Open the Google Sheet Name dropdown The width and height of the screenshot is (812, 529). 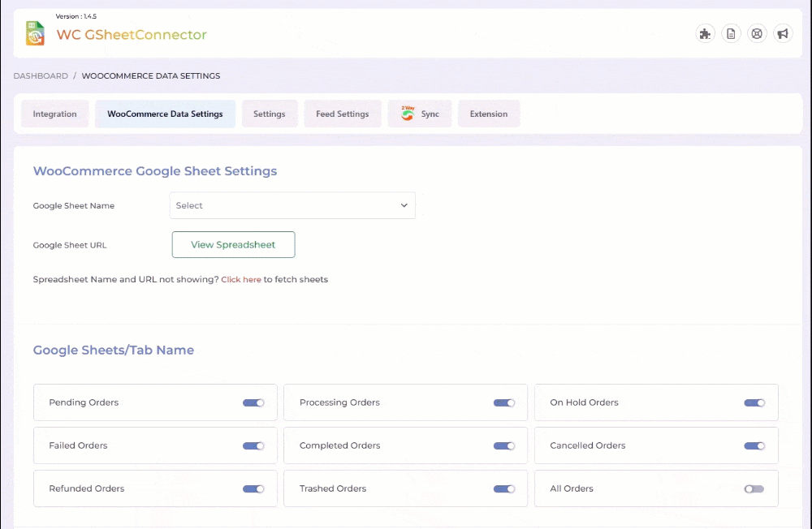(292, 205)
